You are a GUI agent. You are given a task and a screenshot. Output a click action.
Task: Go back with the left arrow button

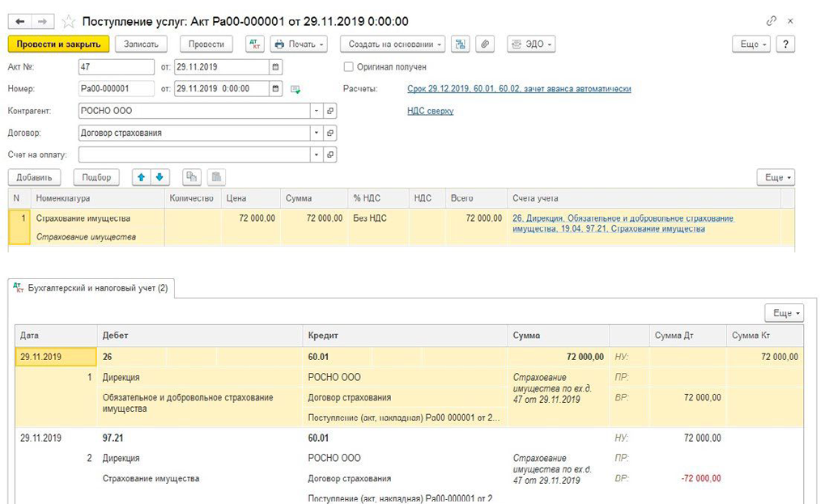[x=19, y=21]
